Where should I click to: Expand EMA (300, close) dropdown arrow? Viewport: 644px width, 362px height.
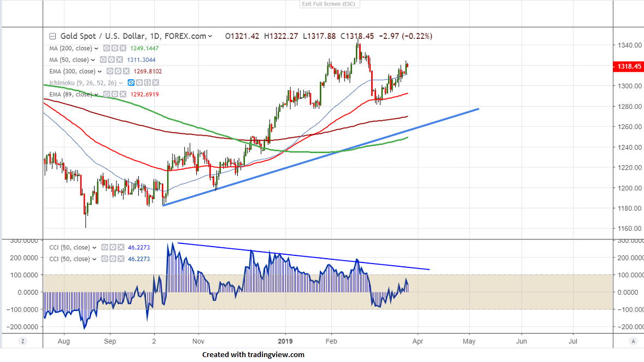click(100, 72)
